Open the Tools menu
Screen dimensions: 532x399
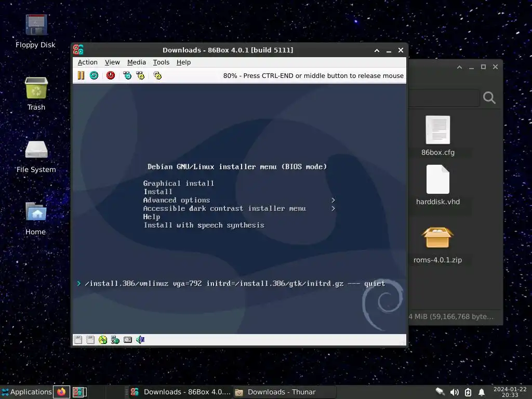pos(161,62)
